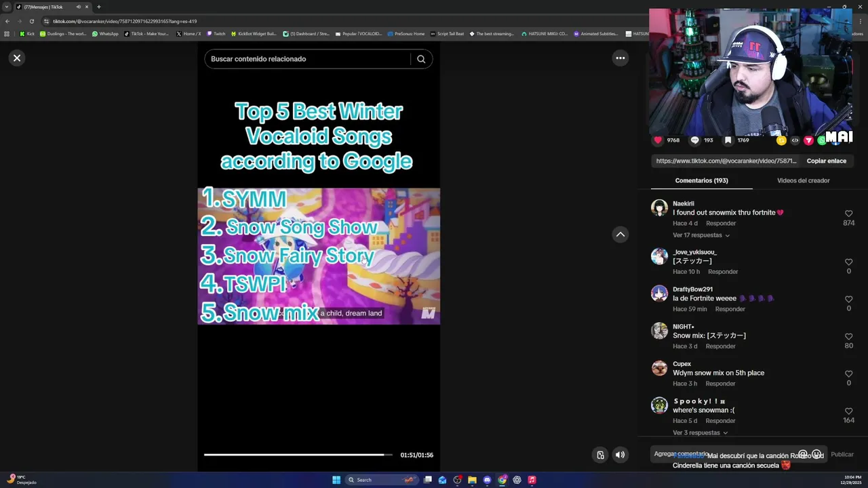Select the video URL link field

pyautogui.click(x=726, y=161)
